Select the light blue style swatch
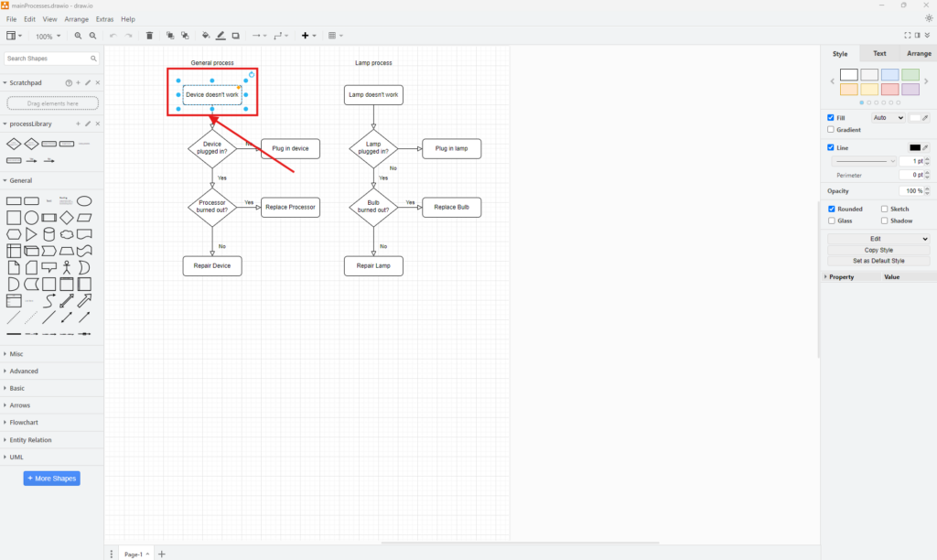Image resolution: width=937 pixels, height=560 pixels. click(889, 74)
